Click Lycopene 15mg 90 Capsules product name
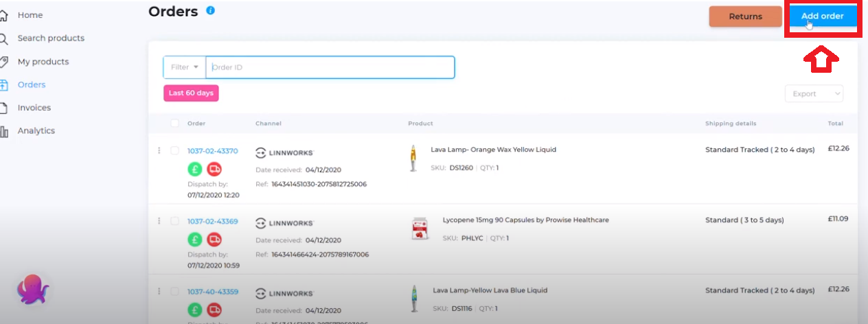The height and width of the screenshot is (324, 868). point(525,220)
